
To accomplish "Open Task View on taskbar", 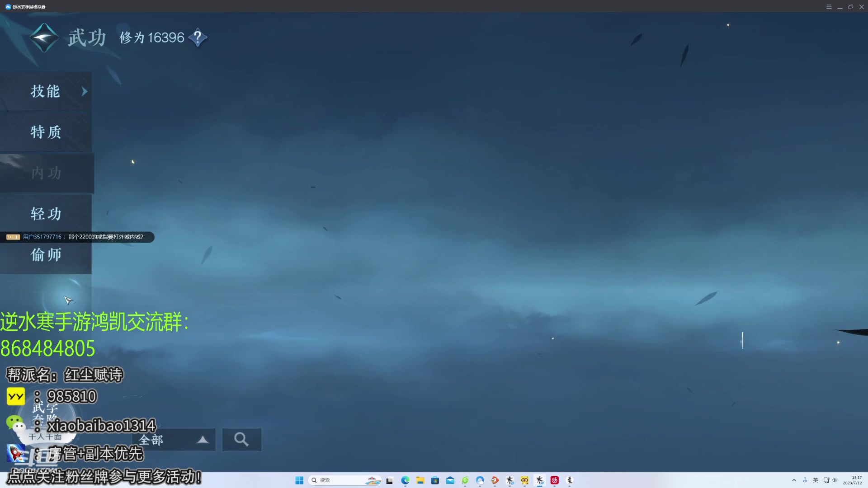I will 390,480.
